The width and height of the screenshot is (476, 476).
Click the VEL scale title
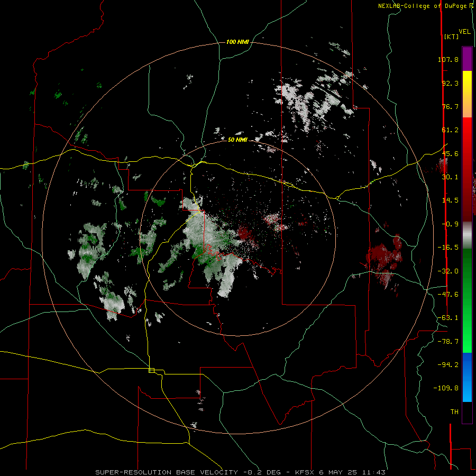465,32
